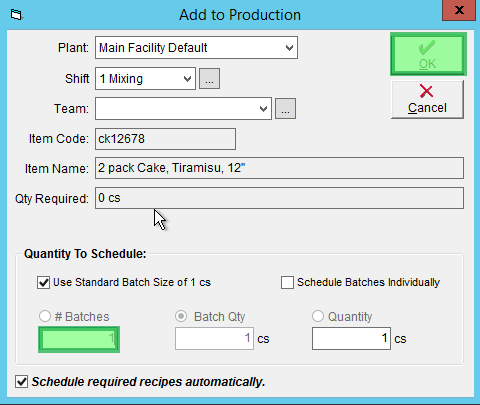Click the window icon in title bar
Screen dimensions: 480x405
point(16,15)
